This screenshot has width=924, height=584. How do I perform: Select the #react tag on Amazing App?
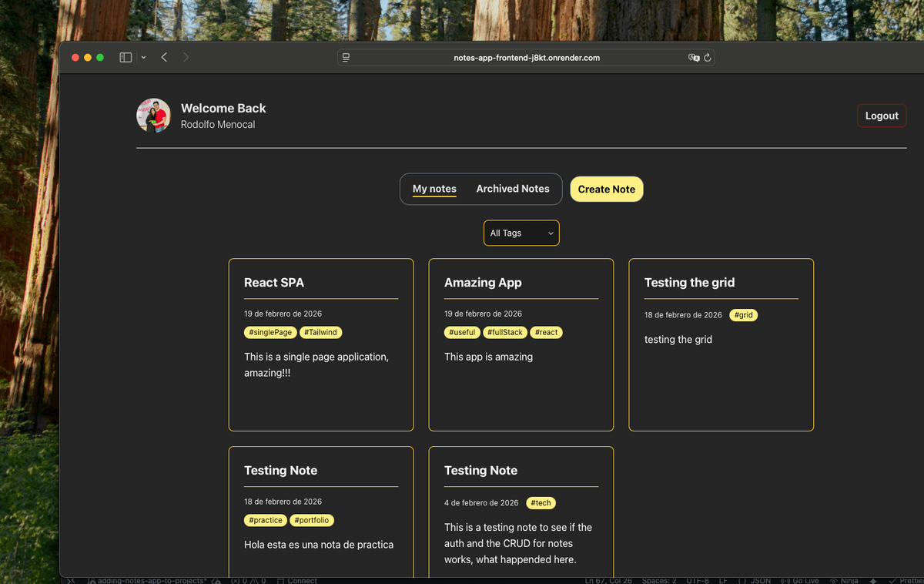pos(546,332)
